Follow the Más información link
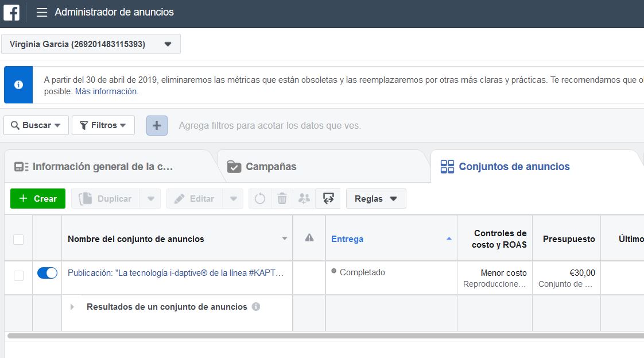 tap(106, 91)
